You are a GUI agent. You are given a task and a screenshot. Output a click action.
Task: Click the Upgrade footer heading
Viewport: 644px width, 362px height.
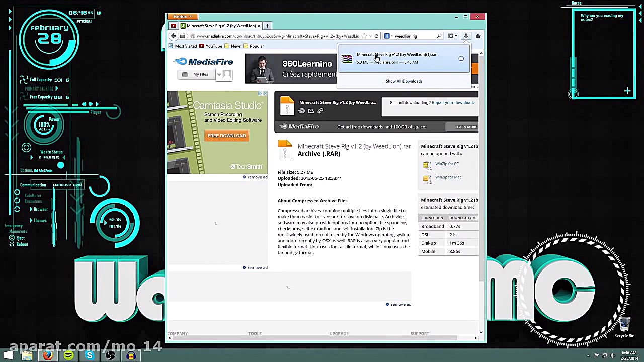click(339, 334)
